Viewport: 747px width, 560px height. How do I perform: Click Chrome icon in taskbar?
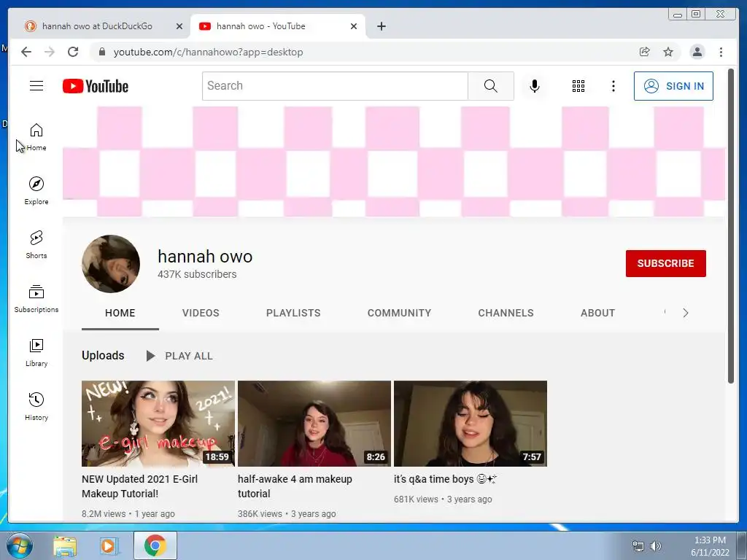(x=155, y=545)
